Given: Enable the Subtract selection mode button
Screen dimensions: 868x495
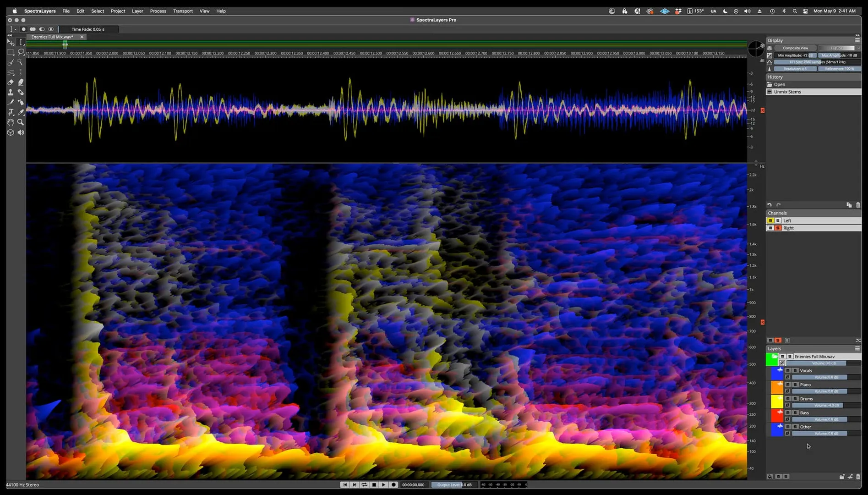Looking at the screenshot, I should click(42, 29).
